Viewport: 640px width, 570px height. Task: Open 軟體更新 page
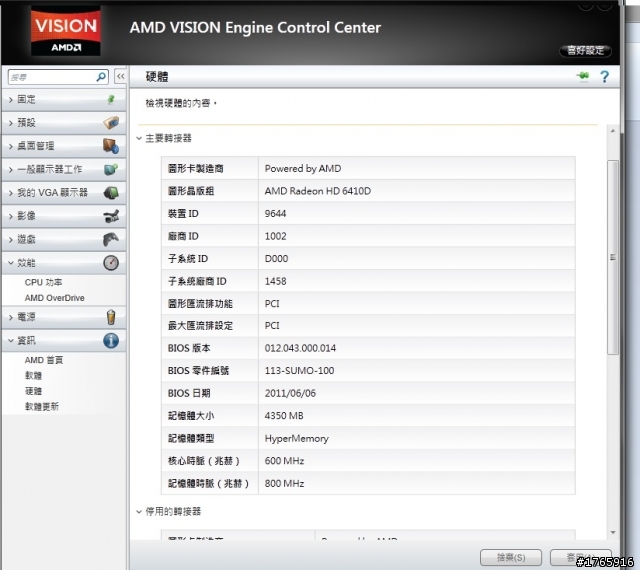[x=42, y=407]
